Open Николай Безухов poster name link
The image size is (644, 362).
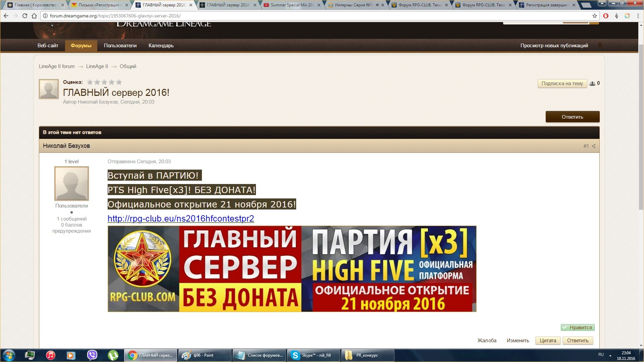tap(66, 146)
